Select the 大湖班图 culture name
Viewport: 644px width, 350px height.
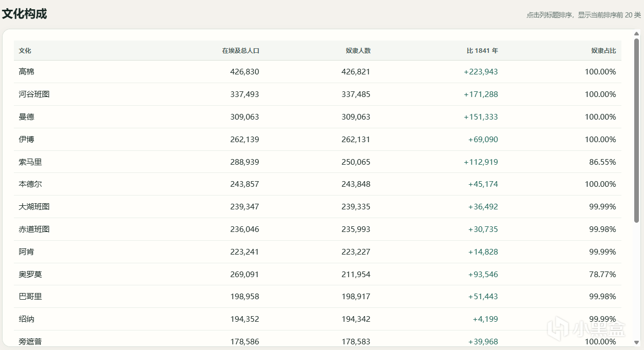coord(34,207)
